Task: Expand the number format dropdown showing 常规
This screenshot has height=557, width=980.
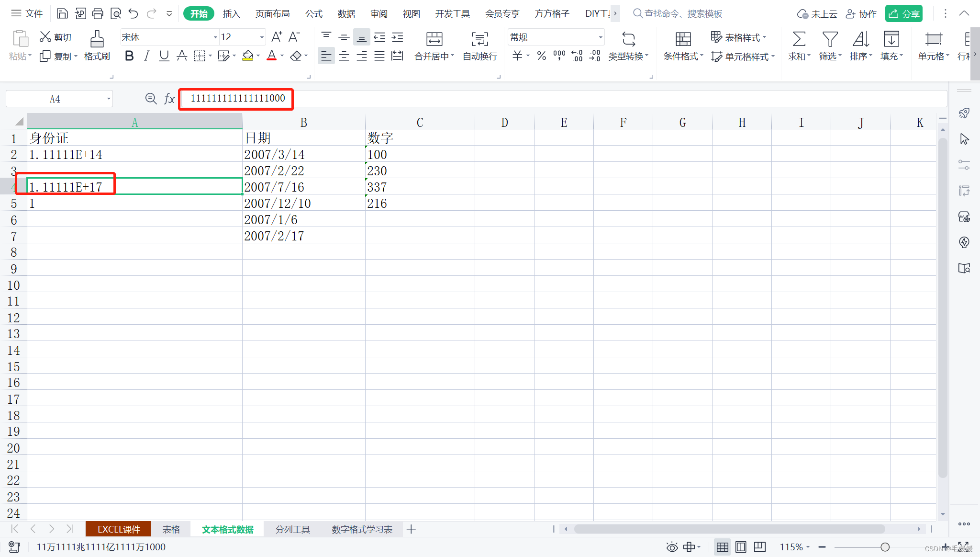Action: click(600, 37)
